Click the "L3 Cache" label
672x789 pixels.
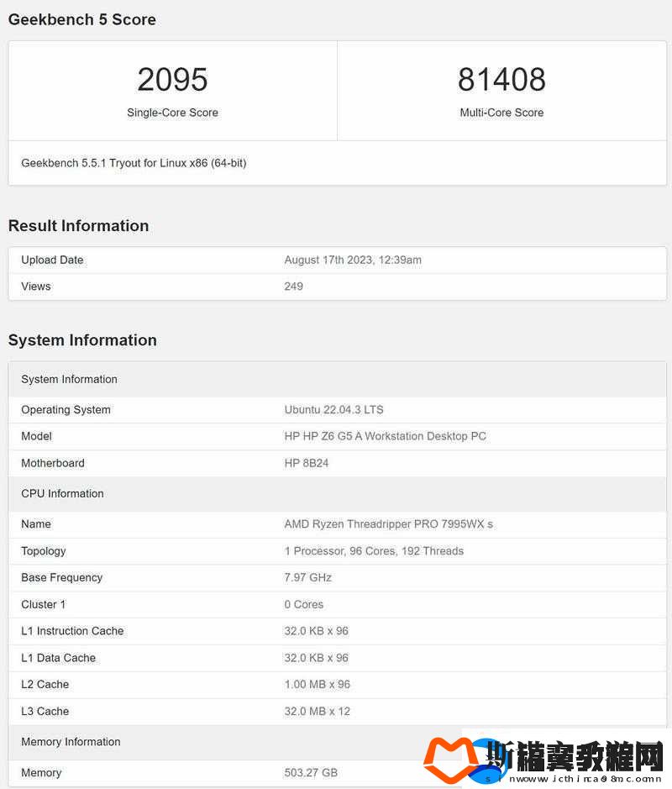click(45, 712)
